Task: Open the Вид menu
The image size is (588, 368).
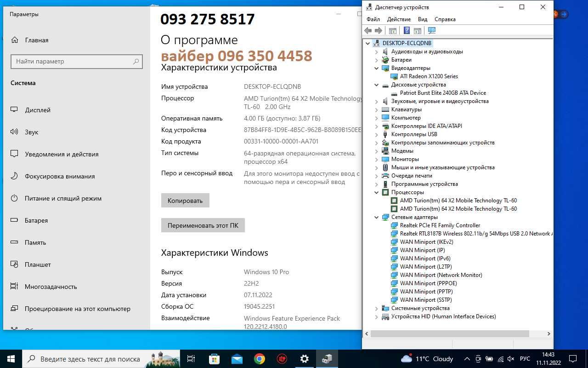Action: tap(423, 19)
